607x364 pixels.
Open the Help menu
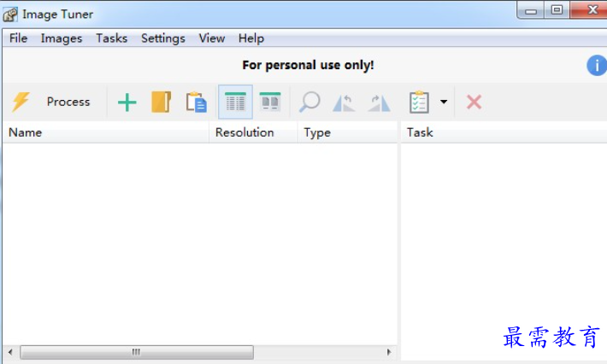click(251, 38)
